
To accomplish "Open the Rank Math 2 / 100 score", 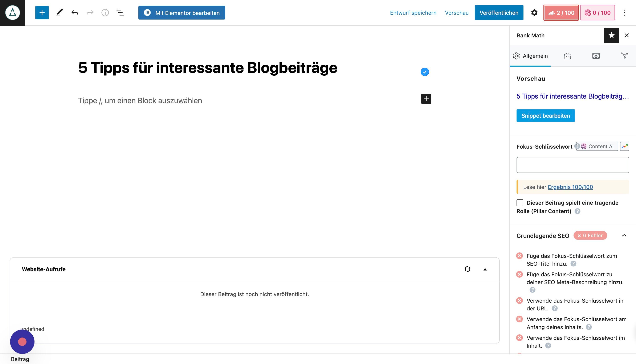I will tap(561, 12).
